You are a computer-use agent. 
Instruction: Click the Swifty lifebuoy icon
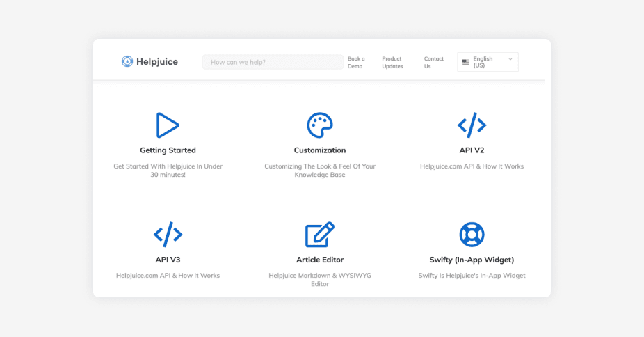[472, 234]
